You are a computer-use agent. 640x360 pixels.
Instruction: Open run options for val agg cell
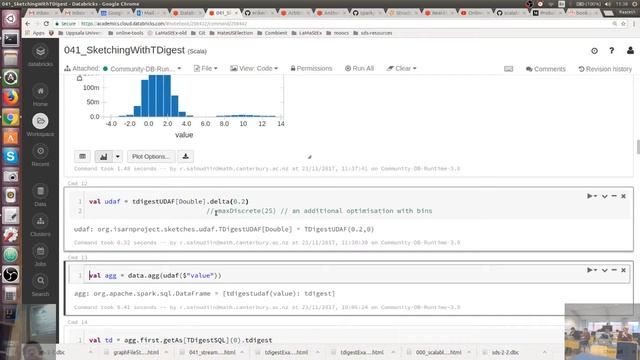click(x=592, y=270)
